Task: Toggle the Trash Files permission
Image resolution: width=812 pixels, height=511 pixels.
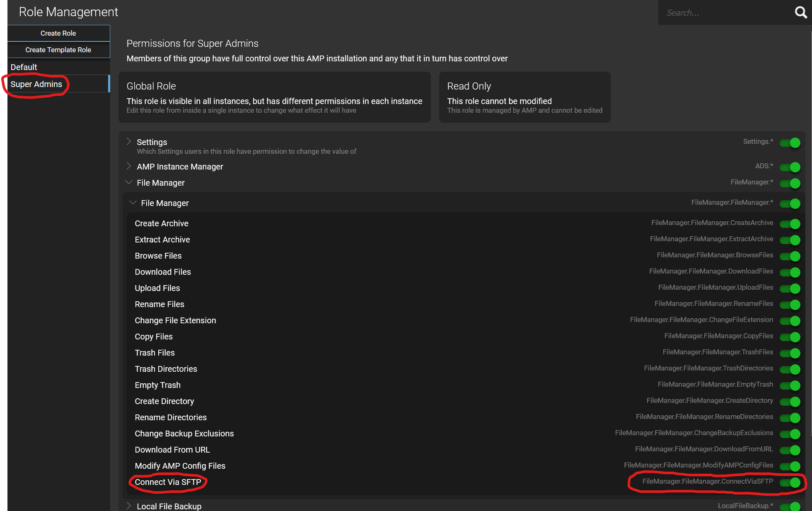Action: click(790, 353)
